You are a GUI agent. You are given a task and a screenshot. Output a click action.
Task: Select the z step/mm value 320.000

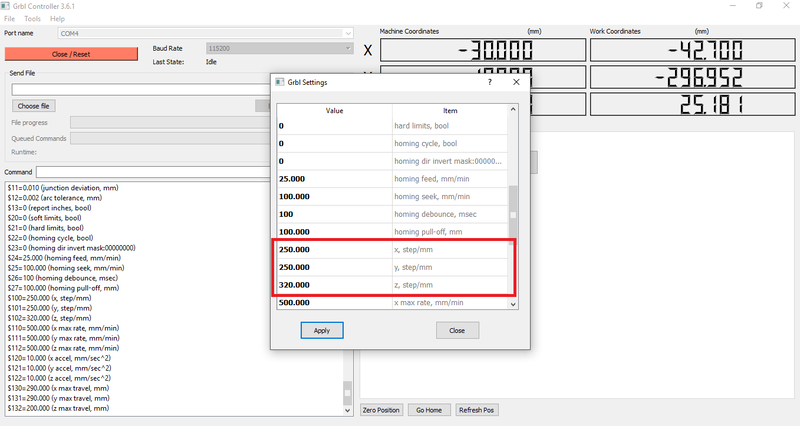click(x=335, y=285)
